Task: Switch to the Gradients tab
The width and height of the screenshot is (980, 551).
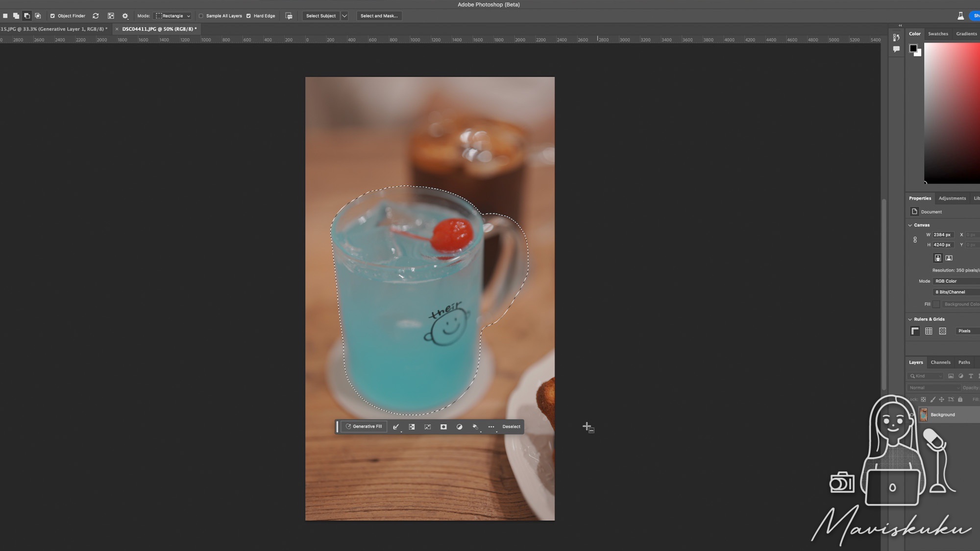Action: click(x=966, y=34)
